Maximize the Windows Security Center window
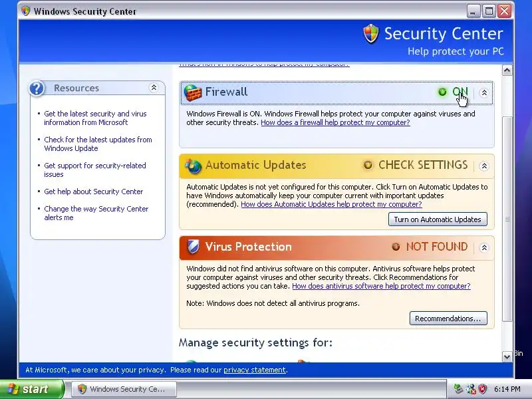 click(x=489, y=11)
